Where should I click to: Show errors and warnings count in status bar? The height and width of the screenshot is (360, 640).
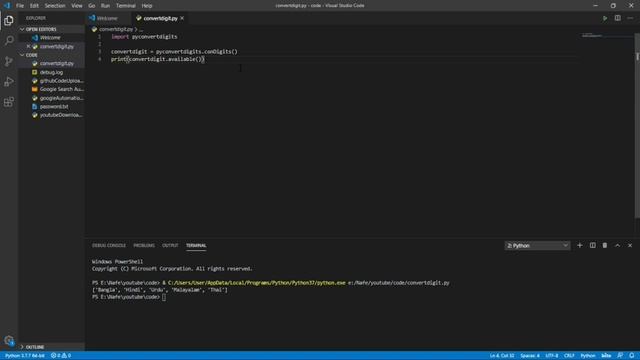tap(60, 356)
